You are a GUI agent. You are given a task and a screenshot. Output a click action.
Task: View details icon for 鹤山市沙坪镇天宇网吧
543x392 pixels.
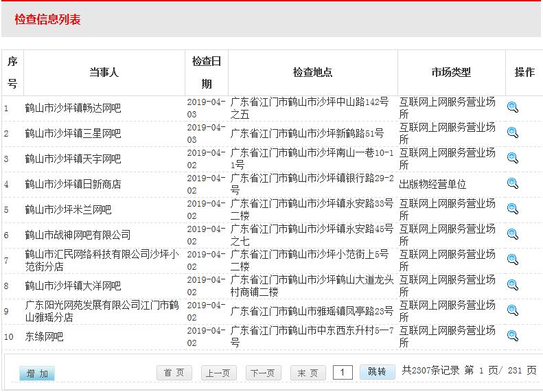[x=512, y=158]
